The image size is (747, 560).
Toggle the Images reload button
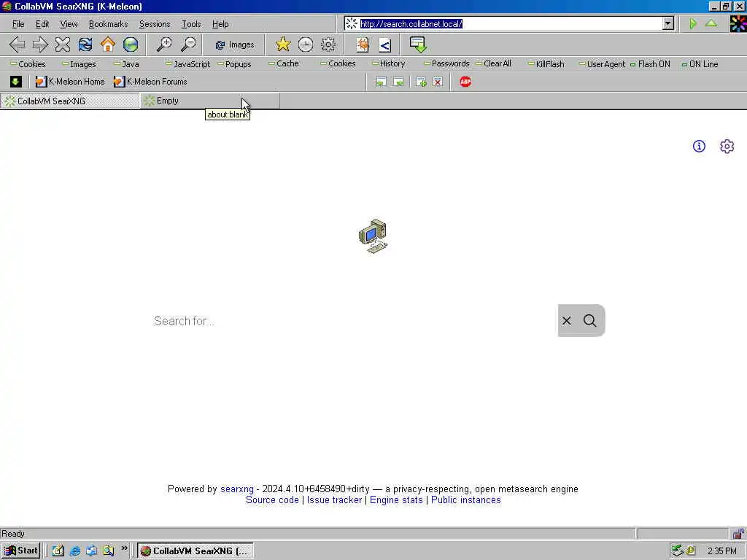(235, 44)
